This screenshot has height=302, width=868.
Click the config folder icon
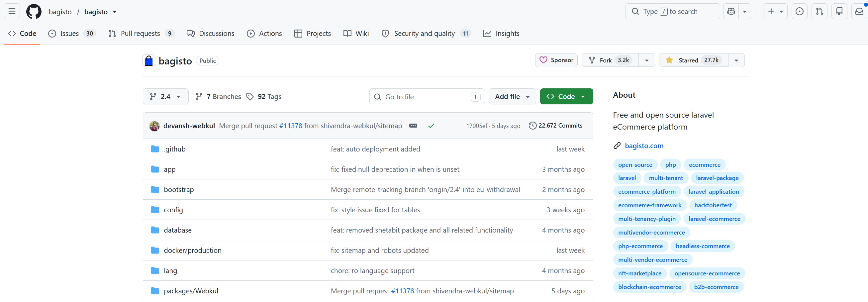(x=155, y=210)
